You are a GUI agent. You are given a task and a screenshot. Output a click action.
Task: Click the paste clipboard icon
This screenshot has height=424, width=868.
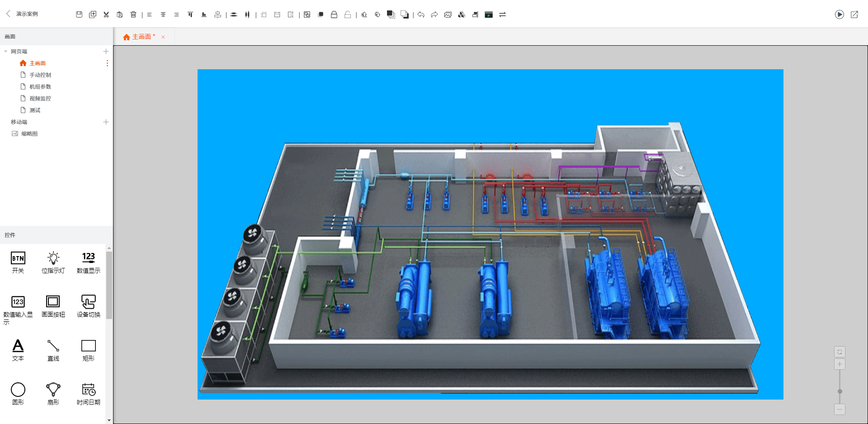tap(120, 14)
